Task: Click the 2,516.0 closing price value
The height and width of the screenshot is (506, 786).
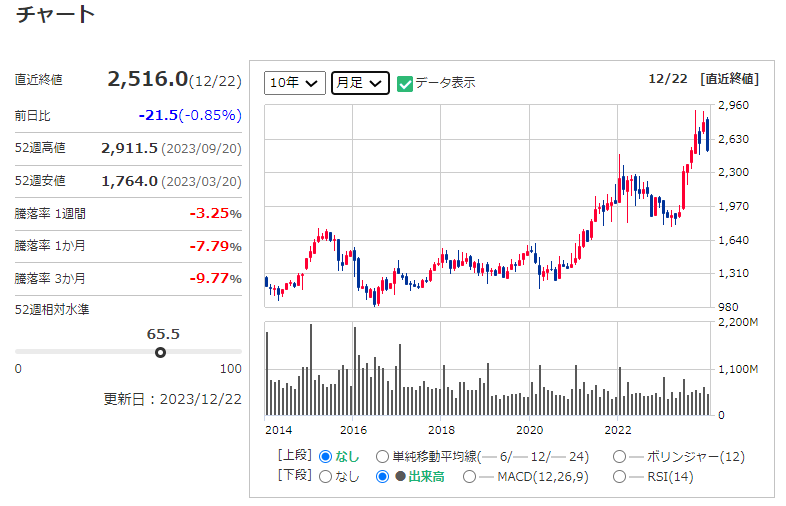Action: click(x=147, y=79)
